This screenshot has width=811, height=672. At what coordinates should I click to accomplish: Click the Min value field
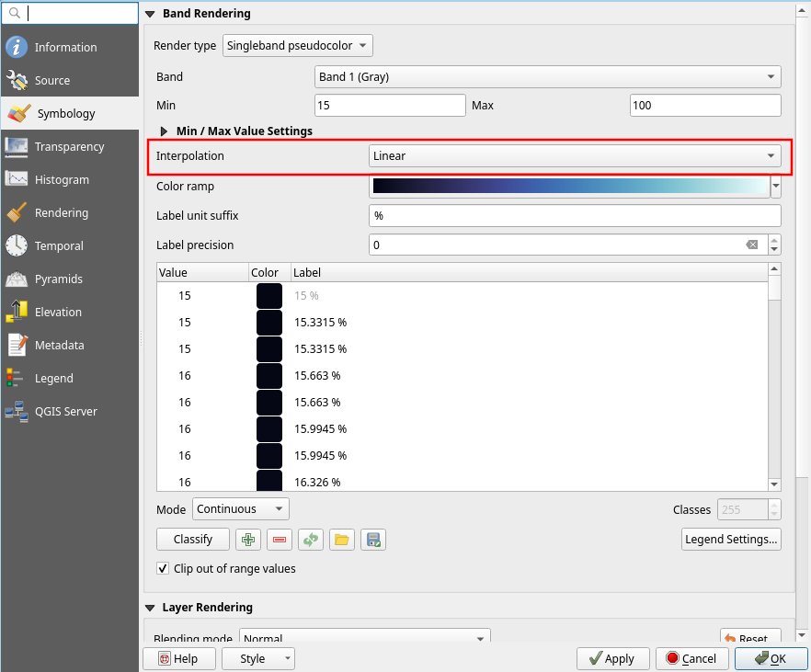pos(390,106)
